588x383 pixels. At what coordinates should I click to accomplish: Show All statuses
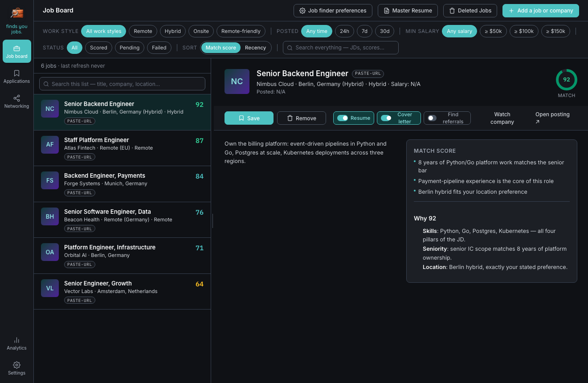click(74, 48)
